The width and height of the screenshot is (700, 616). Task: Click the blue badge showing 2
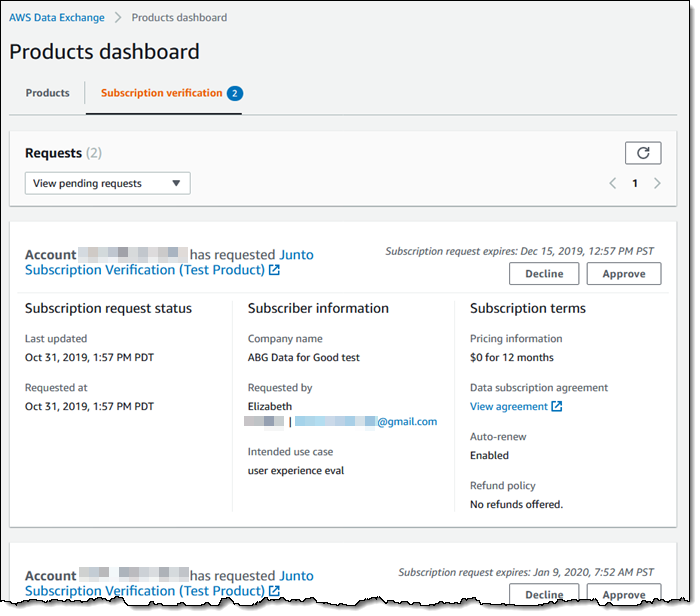click(x=235, y=94)
